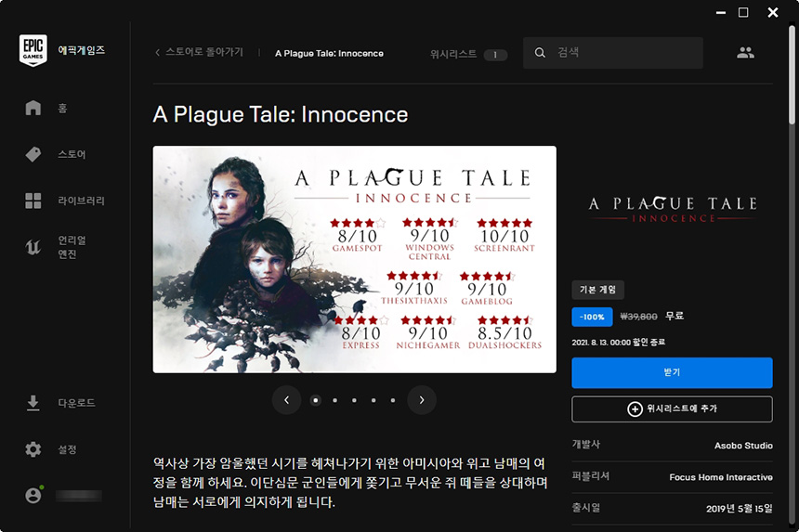Click the -100% discount badge
The image size is (799, 532).
coord(592,317)
